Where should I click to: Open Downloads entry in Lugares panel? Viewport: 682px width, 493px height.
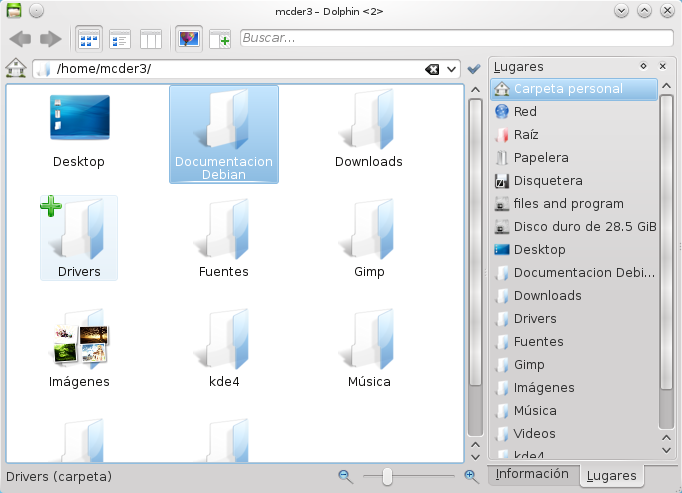point(574,296)
